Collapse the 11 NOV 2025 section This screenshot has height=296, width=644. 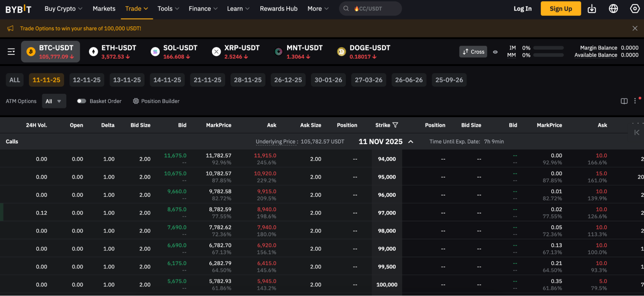pos(410,141)
